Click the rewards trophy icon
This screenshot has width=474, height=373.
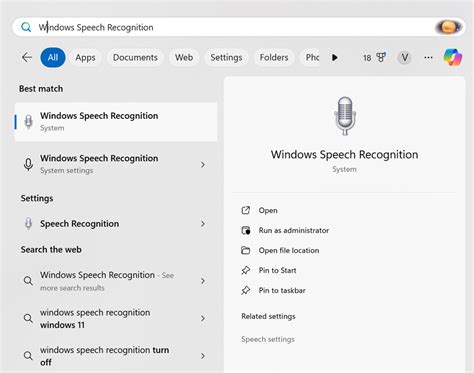(381, 57)
